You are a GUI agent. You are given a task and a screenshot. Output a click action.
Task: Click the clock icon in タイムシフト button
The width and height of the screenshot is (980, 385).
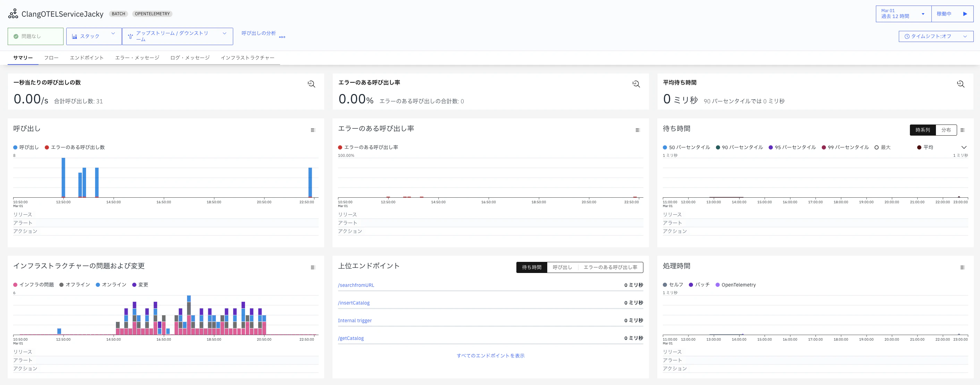907,36
